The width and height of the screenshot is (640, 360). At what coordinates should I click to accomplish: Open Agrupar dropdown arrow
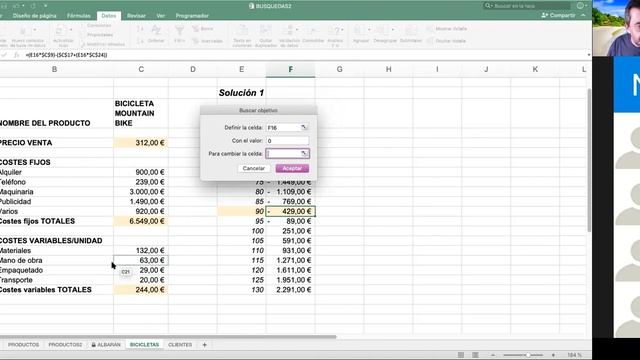[369, 30]
